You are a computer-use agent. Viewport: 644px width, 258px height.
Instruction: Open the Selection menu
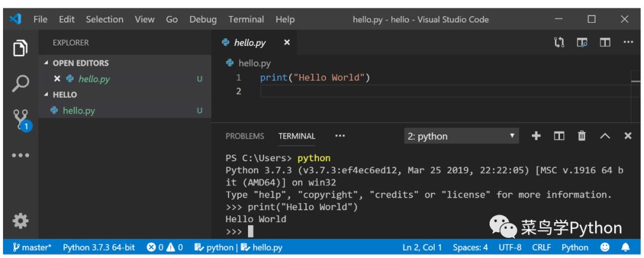104,19
